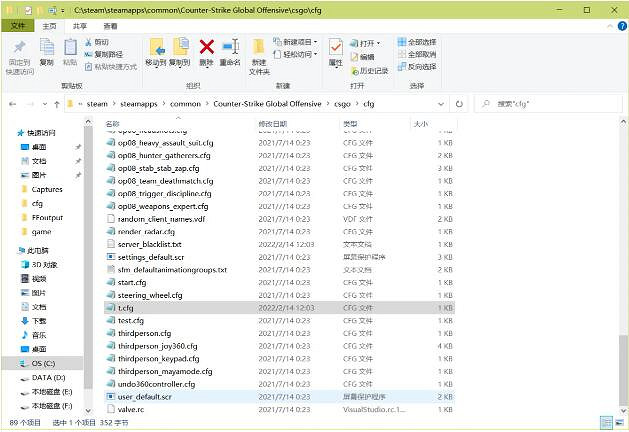Sort by the Date modified column header
This screenshot has width=629, height=432.
[x=298, y=124]
